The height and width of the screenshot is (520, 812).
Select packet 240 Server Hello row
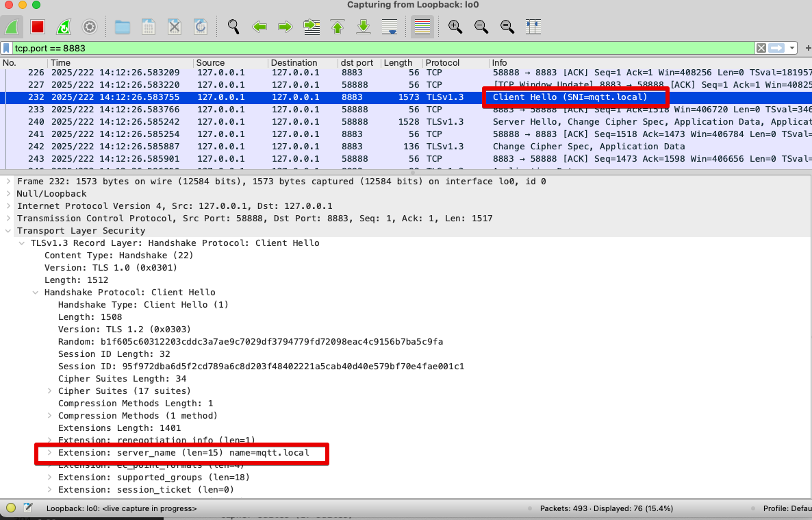[x=406, y=122]
